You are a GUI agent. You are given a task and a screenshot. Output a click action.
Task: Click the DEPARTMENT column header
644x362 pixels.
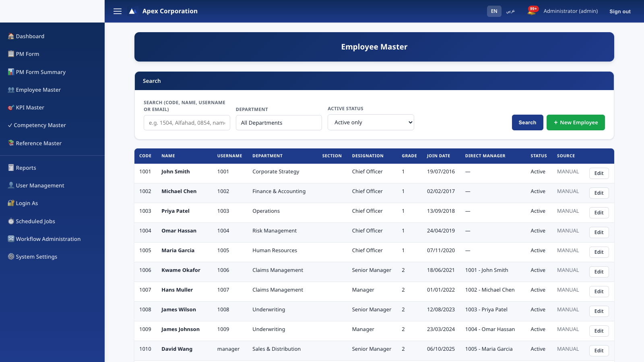click(x=267, y=156)
